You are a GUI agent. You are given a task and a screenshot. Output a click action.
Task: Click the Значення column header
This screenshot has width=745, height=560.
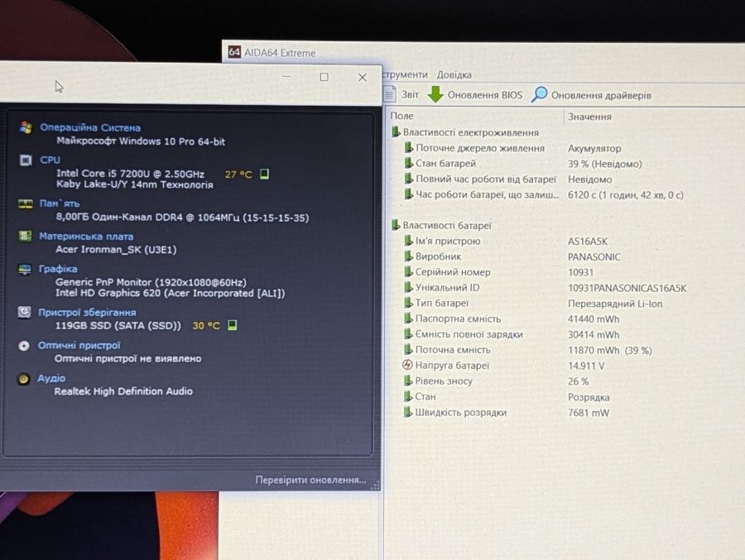589,117
